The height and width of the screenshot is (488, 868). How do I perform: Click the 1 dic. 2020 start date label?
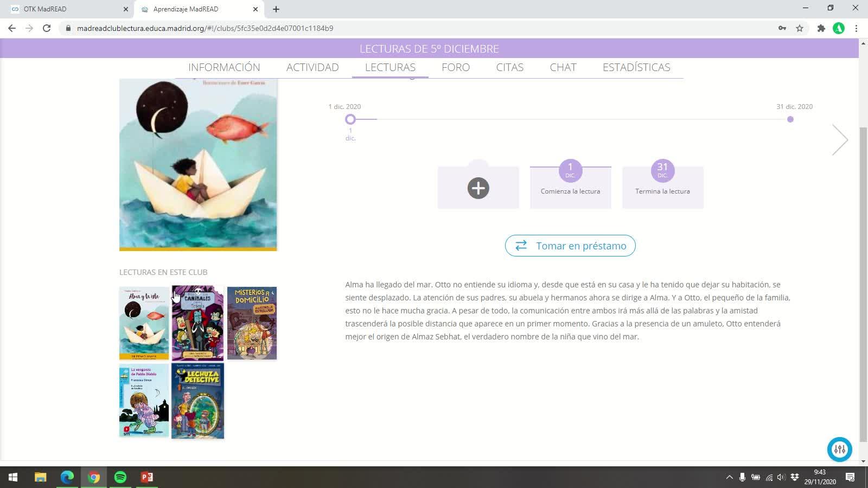(344, 107)
